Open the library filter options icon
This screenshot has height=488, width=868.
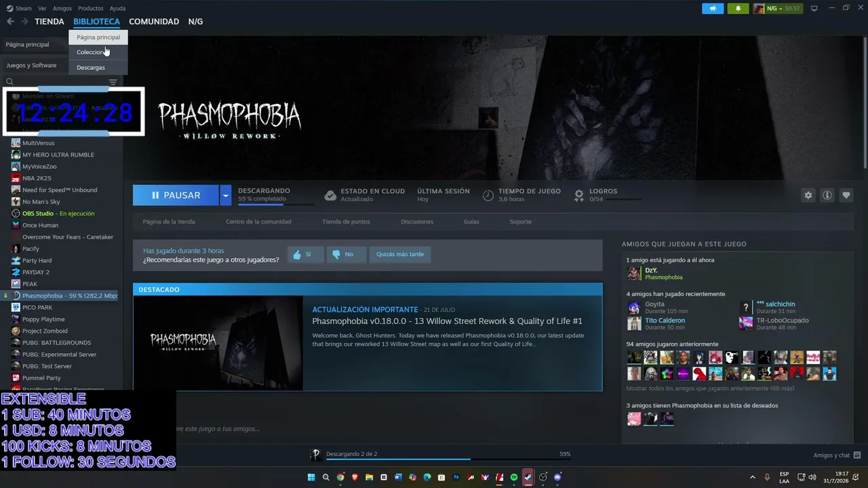pyautogui.click(x=113, y=82)
